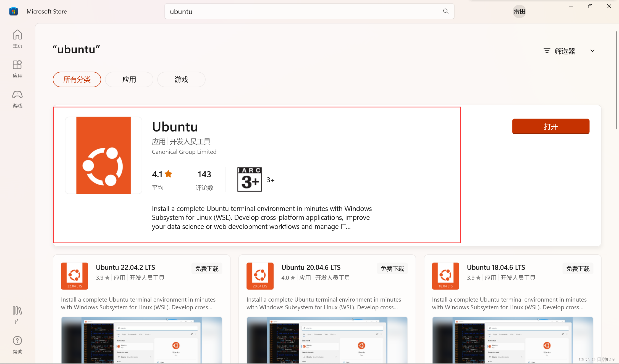
Task: Click the 4.1 average rating
Action: click(162, 174)
